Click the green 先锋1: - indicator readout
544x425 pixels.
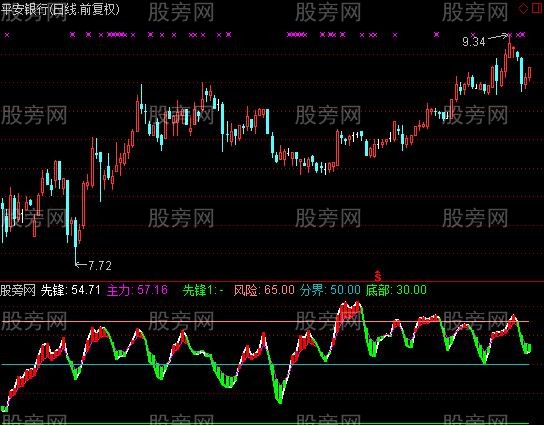point(203,290)
